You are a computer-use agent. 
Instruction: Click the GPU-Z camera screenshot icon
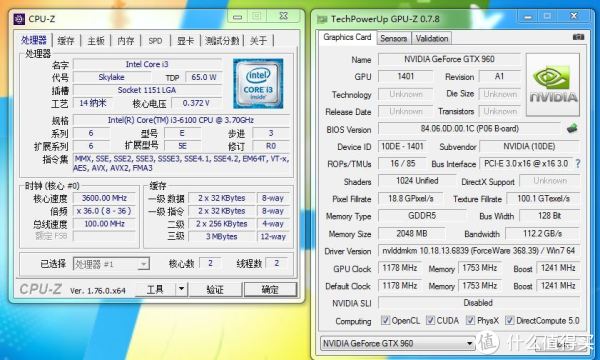(x=578, y=37)
